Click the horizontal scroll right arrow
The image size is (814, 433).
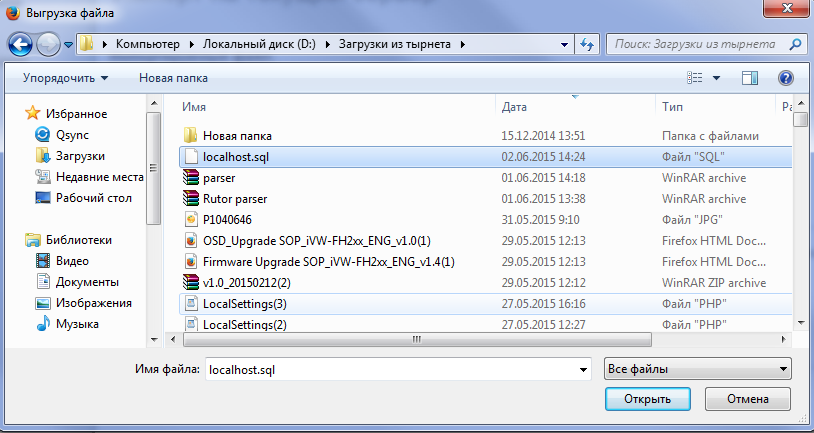(783, 340)
